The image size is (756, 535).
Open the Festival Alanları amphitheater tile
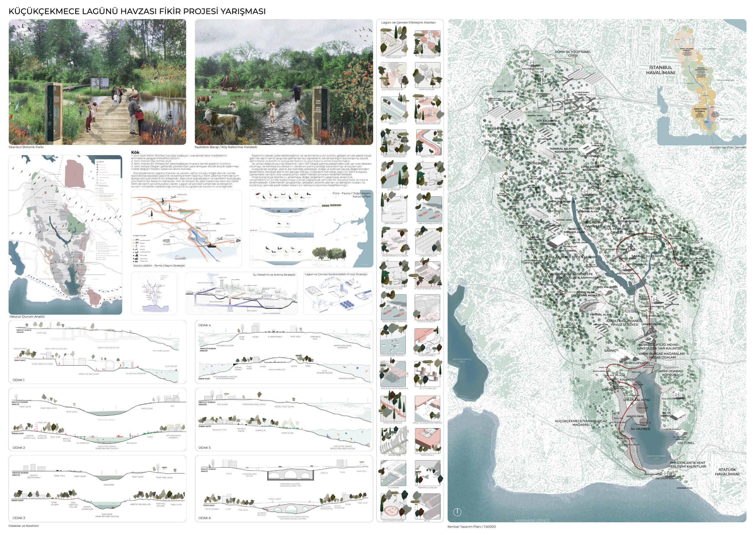[x=427, y=307]
